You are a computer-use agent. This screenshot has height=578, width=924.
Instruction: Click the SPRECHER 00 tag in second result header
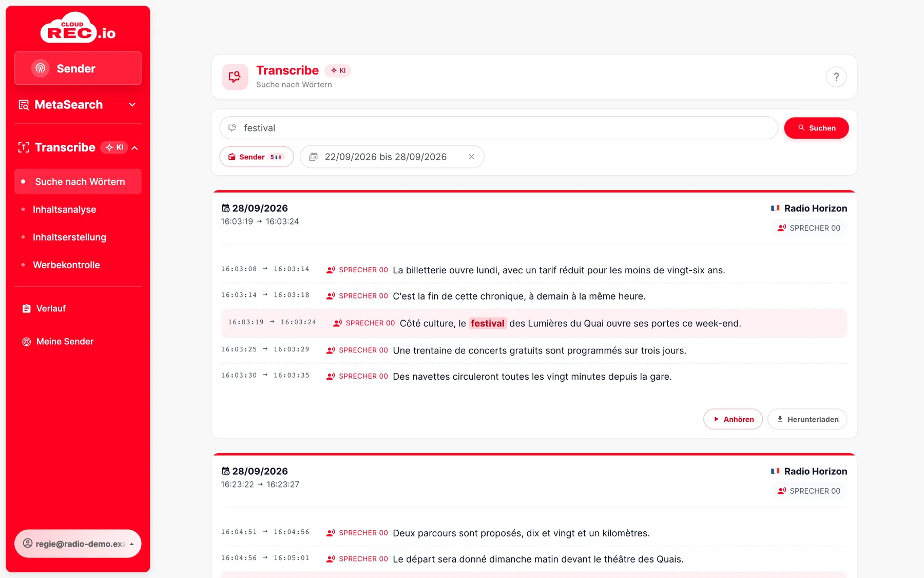pos(809,491)
